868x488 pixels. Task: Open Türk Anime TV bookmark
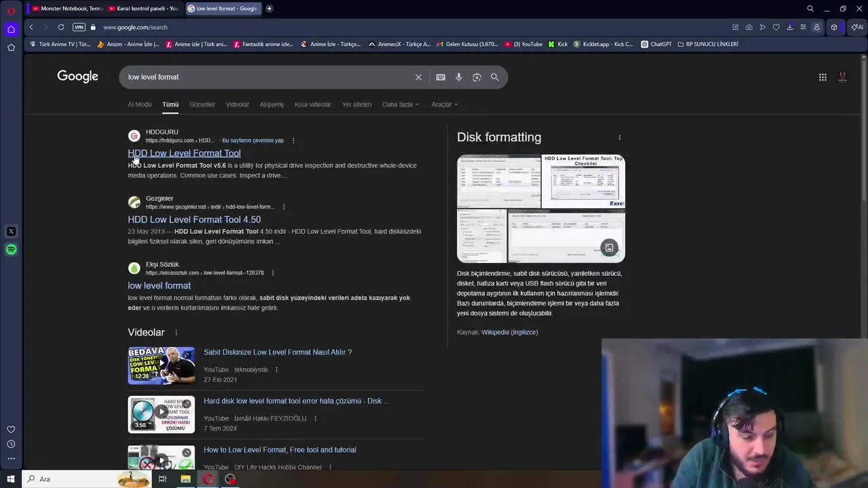click(x=60, y=44)
